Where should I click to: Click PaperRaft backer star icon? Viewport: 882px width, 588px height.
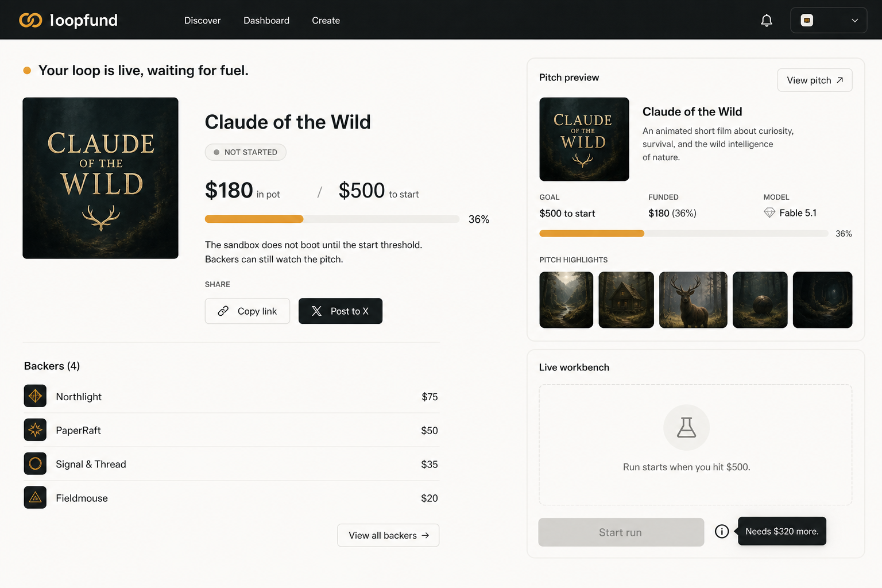point(35,430)
